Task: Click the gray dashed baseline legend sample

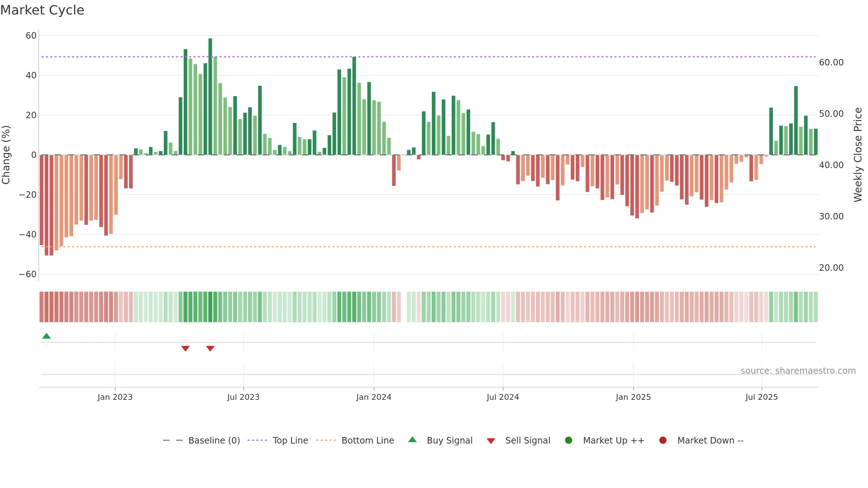Action: point(173,440)
